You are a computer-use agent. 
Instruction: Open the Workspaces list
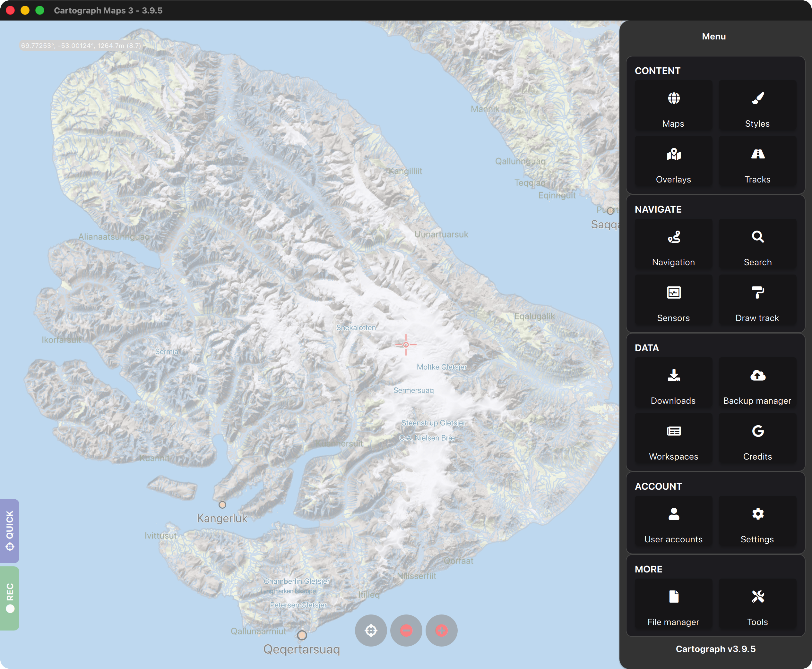coord(673,439)
